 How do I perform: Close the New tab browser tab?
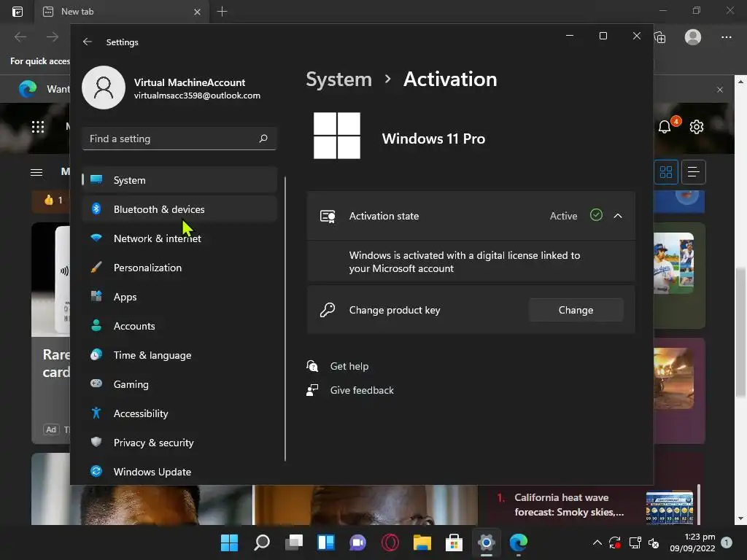pyautogui.click(x=197, y=12)
